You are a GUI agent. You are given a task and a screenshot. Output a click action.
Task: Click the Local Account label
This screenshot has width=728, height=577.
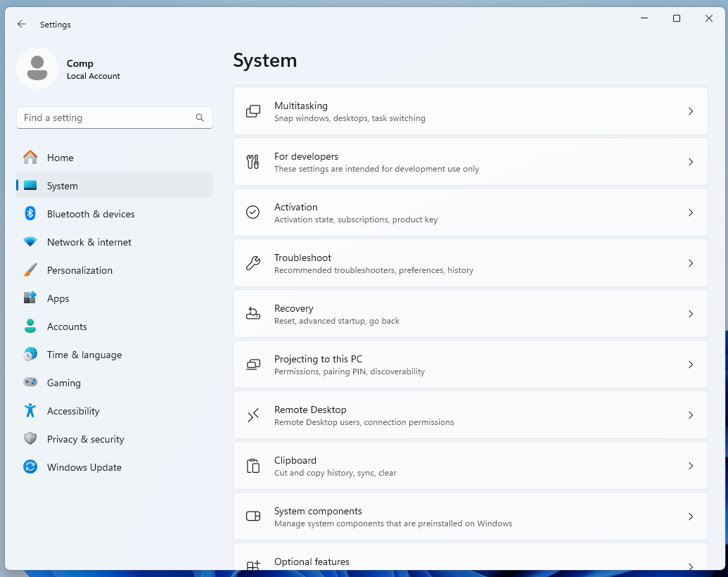[94, 76]
